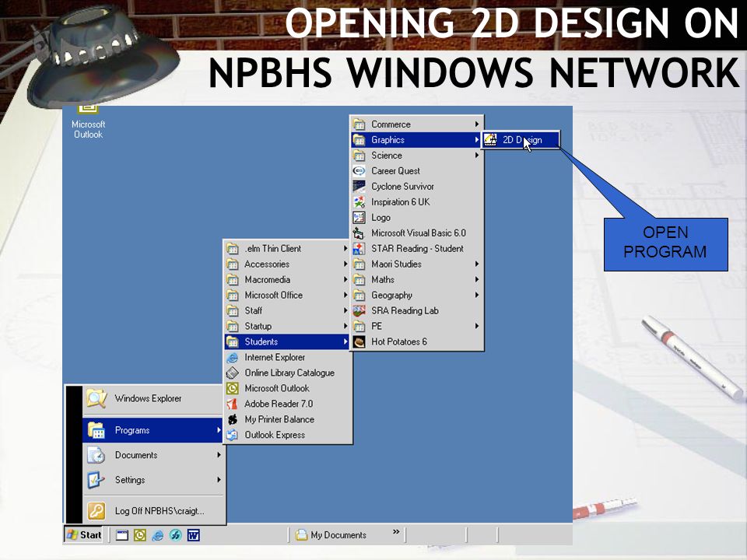747x560 pixels.
Task: Click the Outlook Express icon
Action: pos(232,436)
